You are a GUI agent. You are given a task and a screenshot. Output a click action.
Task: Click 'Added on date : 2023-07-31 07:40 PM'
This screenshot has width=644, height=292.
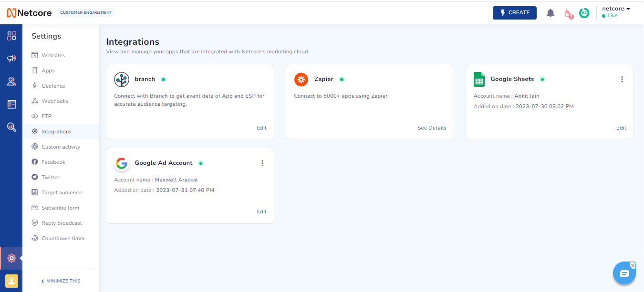pyautogui.click(x=164, y=190)
